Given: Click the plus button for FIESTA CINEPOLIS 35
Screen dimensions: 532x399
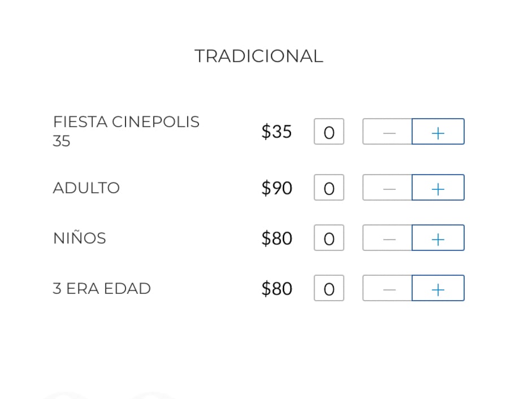Looking at the screenshot, I should tap(438, 132).
